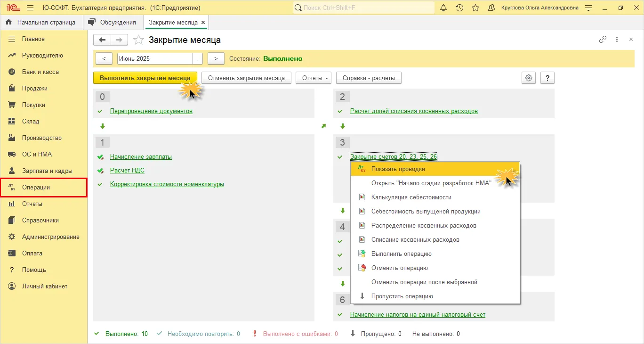
Task: Open Перепроведение документов link
Action: pyautogui.click(x=151, y=111)
